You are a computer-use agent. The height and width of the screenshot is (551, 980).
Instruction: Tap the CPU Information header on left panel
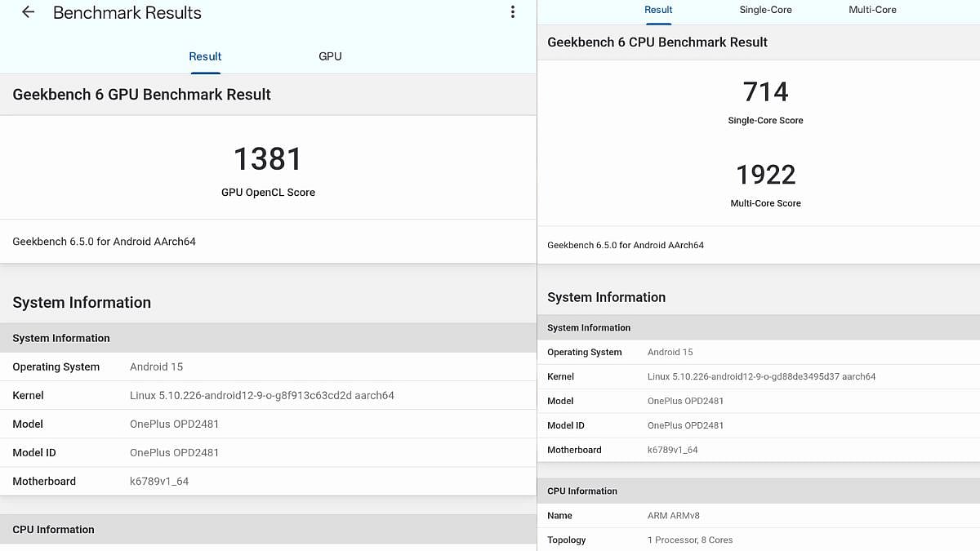[x=53, y=529]
